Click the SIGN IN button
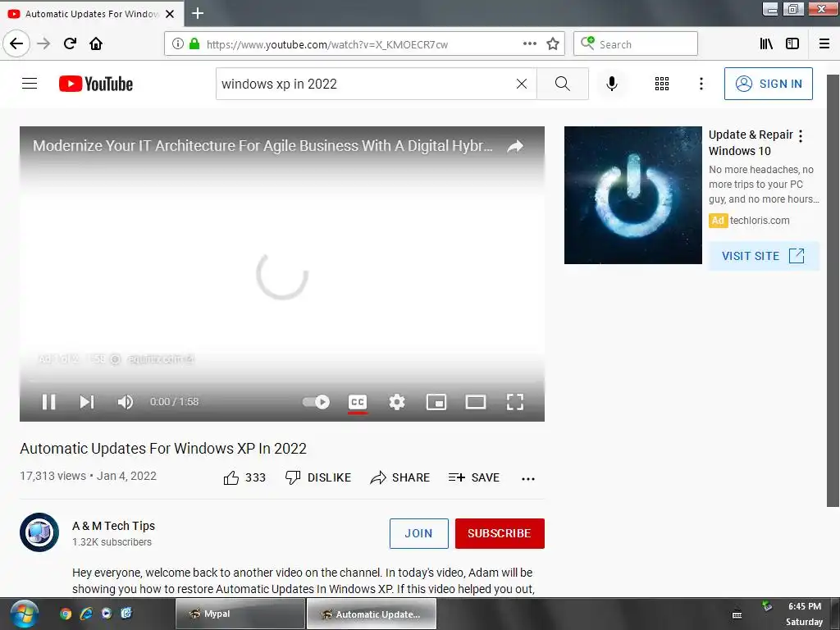Screen dimensions: 840x630 pos(768,84)
